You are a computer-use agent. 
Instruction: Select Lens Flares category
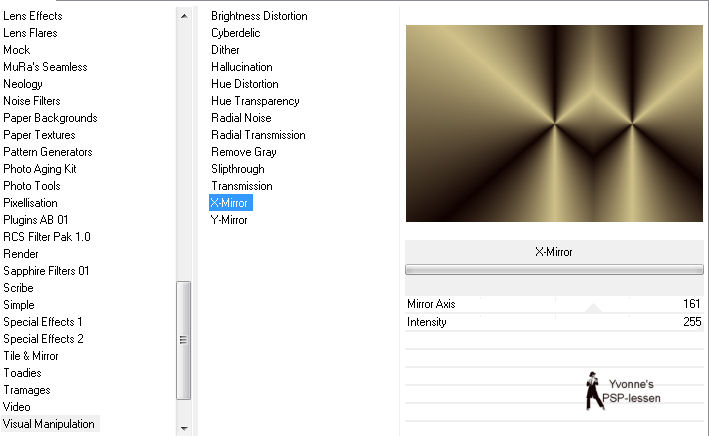[30, 33]
